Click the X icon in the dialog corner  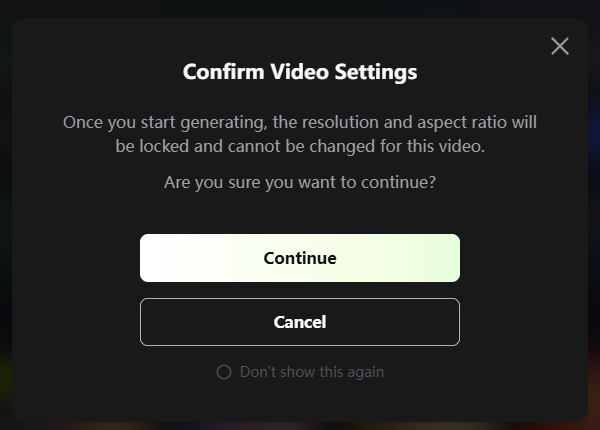[x=560, y=46]
